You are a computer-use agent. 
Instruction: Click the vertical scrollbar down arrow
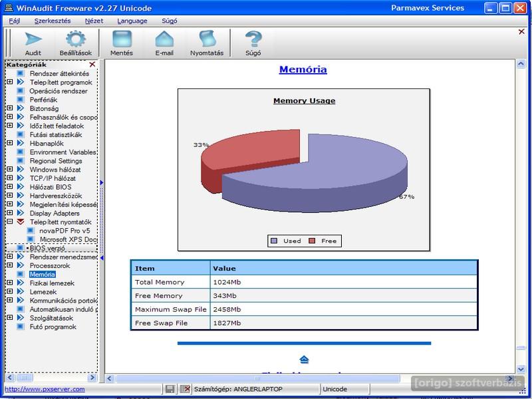click(x=521, y=369)
